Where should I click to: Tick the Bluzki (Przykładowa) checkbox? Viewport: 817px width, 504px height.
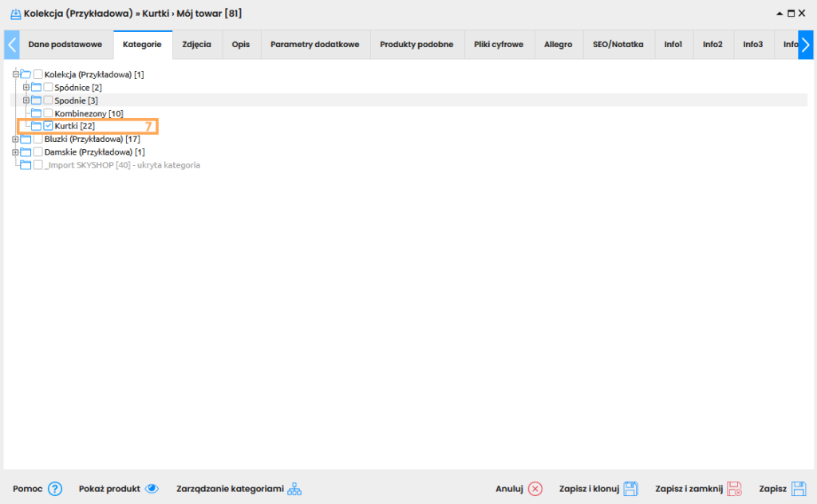coord(38,139)
